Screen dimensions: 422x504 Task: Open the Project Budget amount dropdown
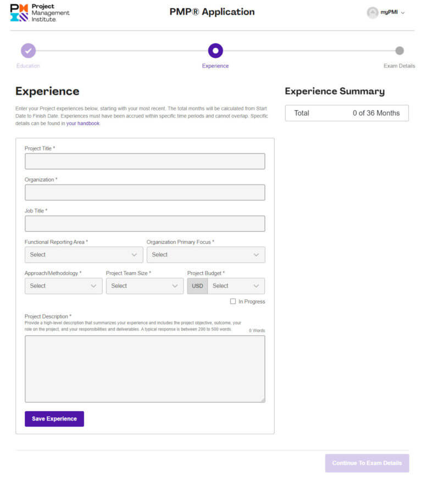point(236,286)
